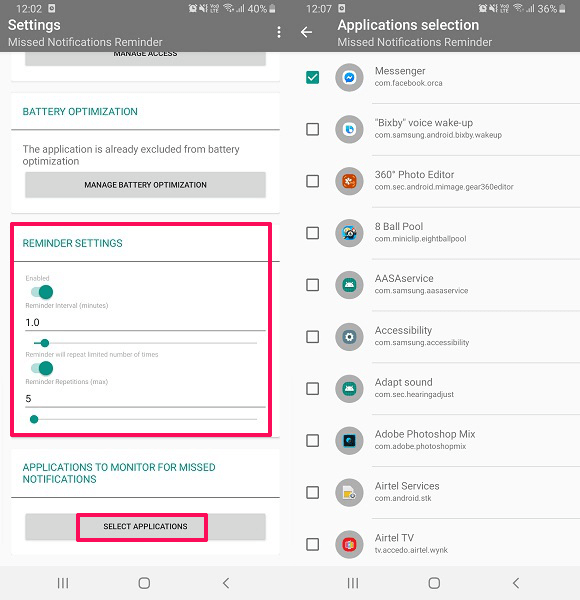
Task: Select the 360° Photo Editor label
Action: pyautogui.click(x=414, y=175)
